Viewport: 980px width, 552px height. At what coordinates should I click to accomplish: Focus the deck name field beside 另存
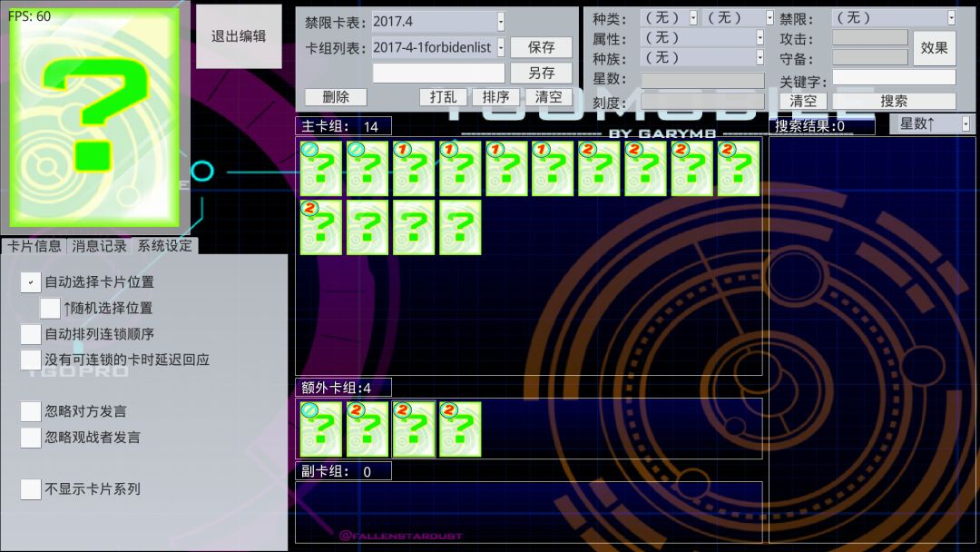(438, 74)
